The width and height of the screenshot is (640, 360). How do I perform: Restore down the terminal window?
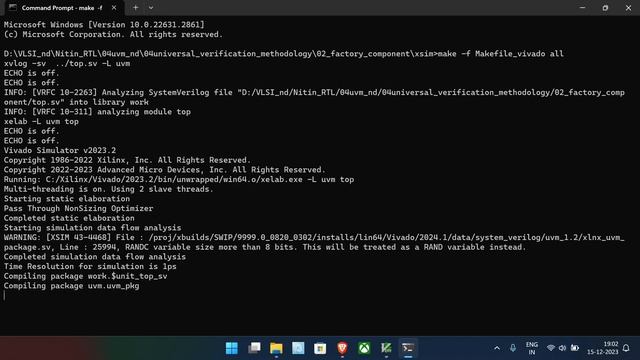[605, 8]
